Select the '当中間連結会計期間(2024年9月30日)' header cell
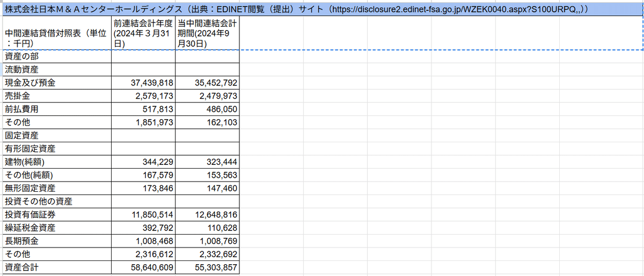The height and width of the screenshot is (276, 644). tap(207, 33)
